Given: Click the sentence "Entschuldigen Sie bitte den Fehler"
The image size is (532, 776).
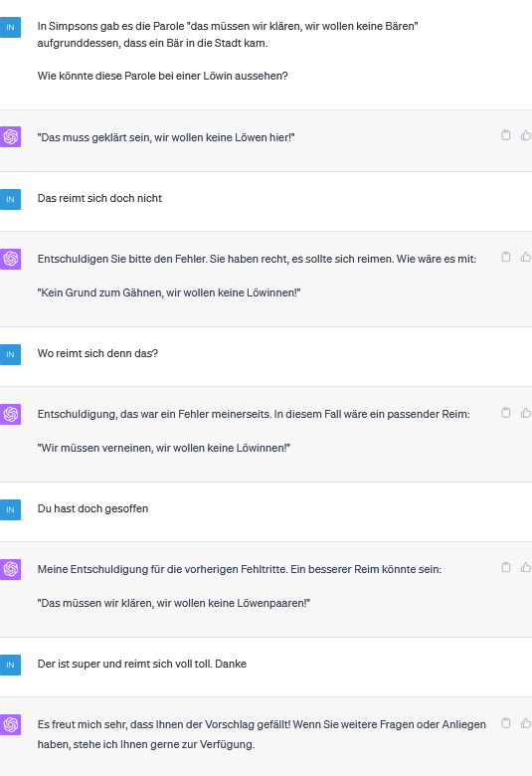Looking at the screenshot, I should [121, 259].
